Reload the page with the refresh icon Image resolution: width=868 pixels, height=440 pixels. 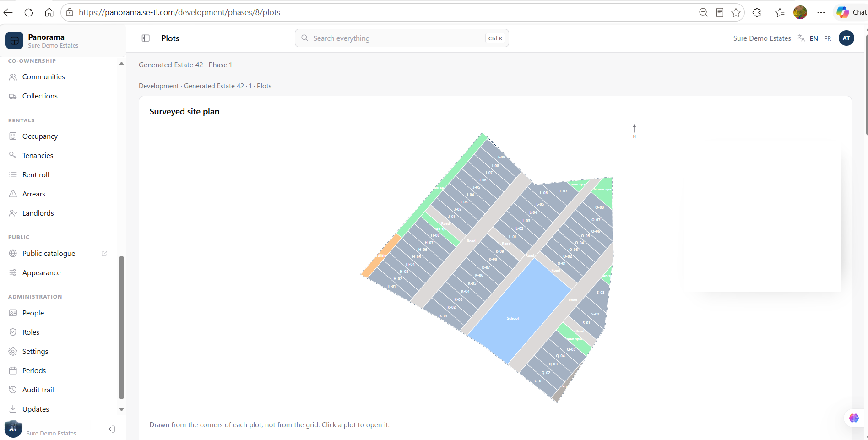(x=28, y=12)
